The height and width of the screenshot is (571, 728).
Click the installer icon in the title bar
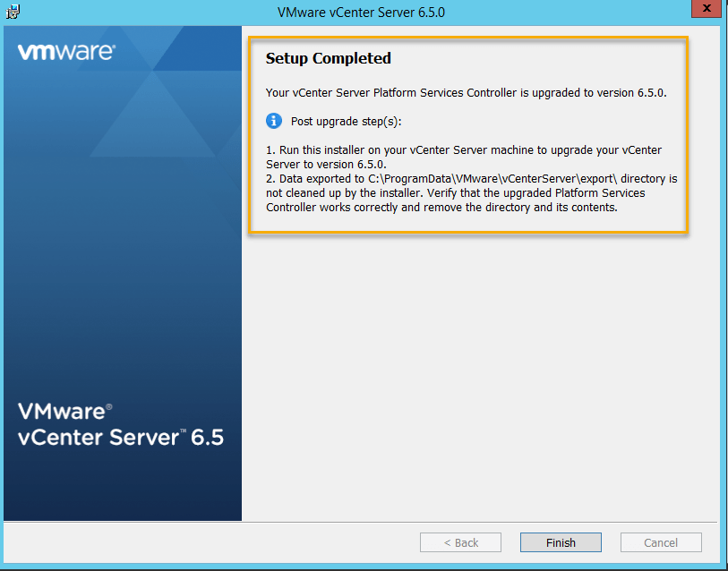tap(13, 12)
